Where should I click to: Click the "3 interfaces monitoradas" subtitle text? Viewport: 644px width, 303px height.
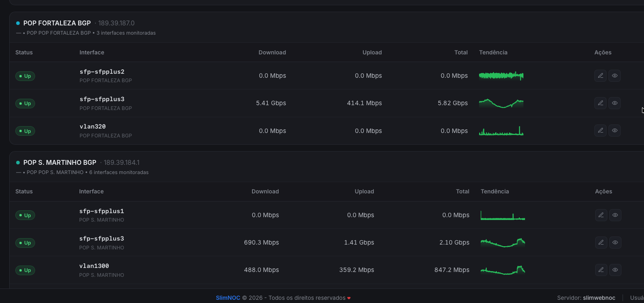pyautogui.click(x=126, y=33)
